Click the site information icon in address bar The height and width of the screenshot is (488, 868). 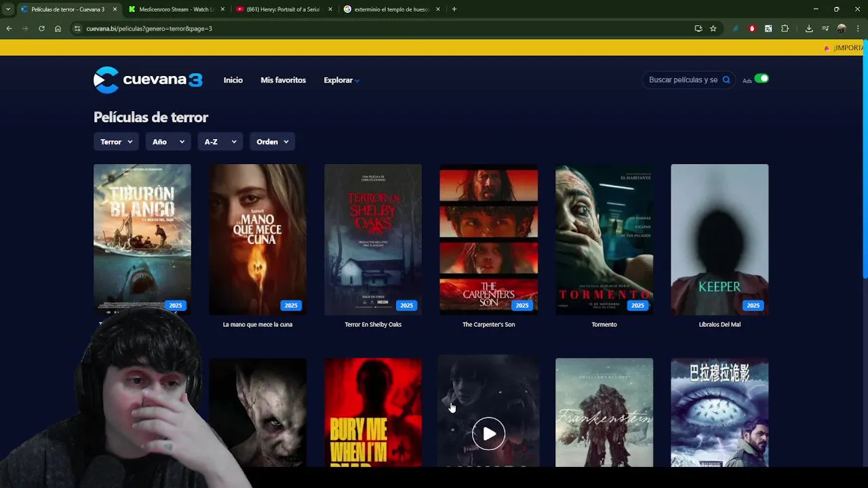coord(77,28)
